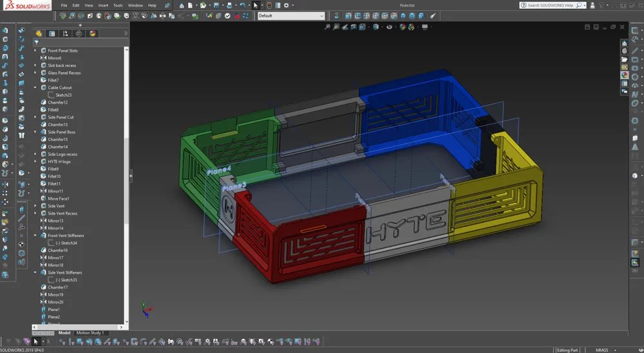The height and width of the screenshot is (353, 644).
Task: Open the PropertyManager tab icon
Action: [52, 33]
